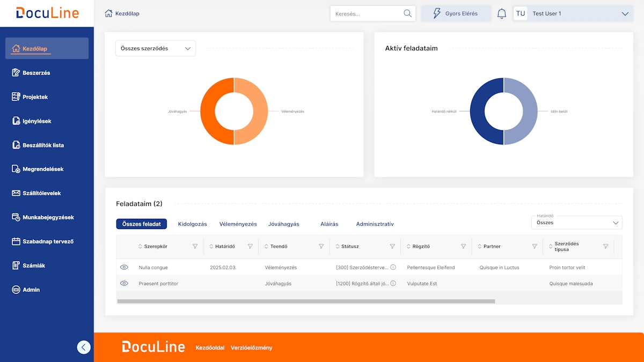Click the magnifier search icon

point(407,13)
